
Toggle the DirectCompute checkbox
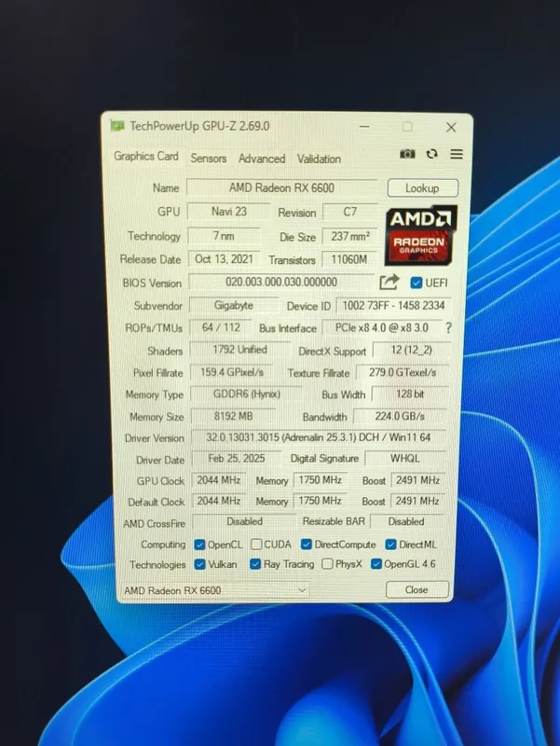(307, 544)
